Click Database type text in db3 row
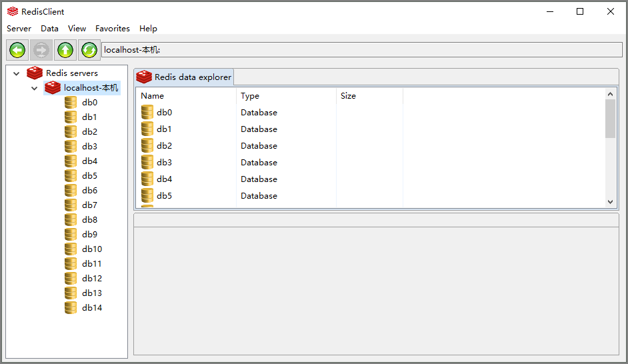This screenshot has width=628, height=364. tap(259, 163)
